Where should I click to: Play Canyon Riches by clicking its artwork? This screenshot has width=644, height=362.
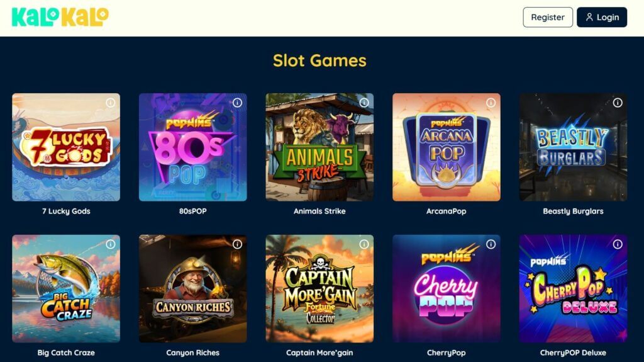(x=193, y=289)
